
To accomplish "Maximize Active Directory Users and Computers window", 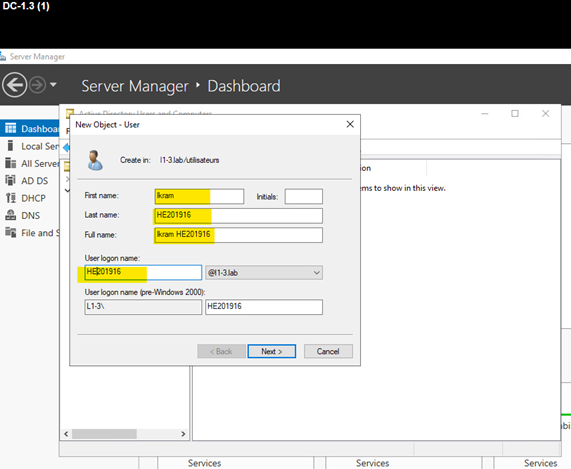I will (x=515, y=114).
